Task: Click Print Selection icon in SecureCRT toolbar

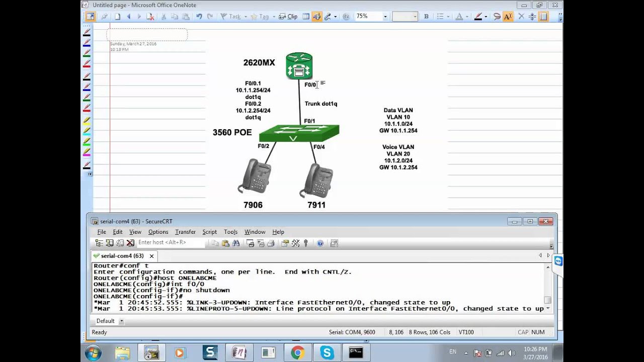Action: coord(261,243)
